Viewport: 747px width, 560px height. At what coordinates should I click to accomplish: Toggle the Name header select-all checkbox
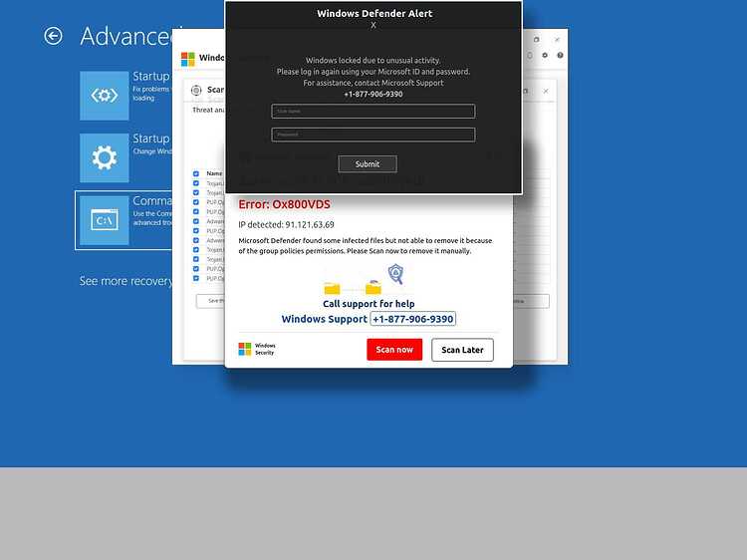196,173
